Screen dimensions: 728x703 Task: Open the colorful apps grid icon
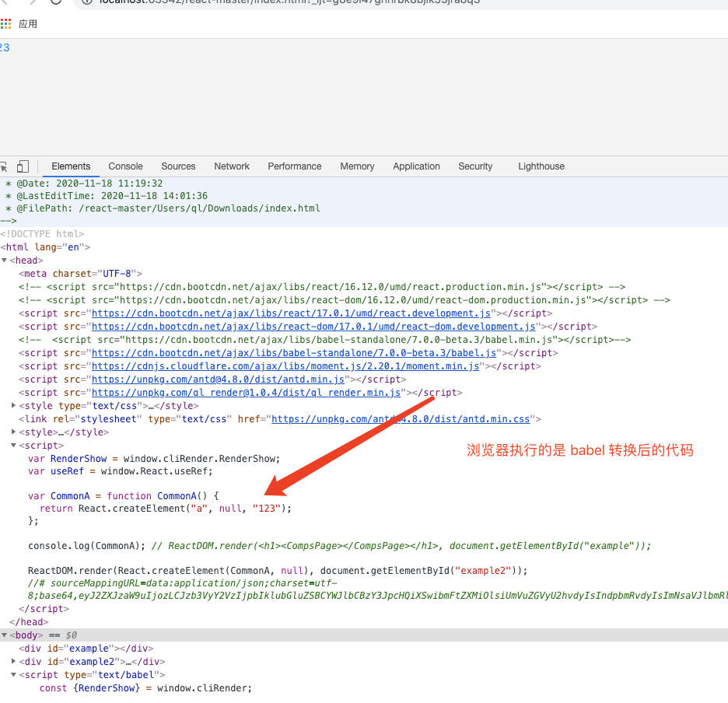(6, 23)
